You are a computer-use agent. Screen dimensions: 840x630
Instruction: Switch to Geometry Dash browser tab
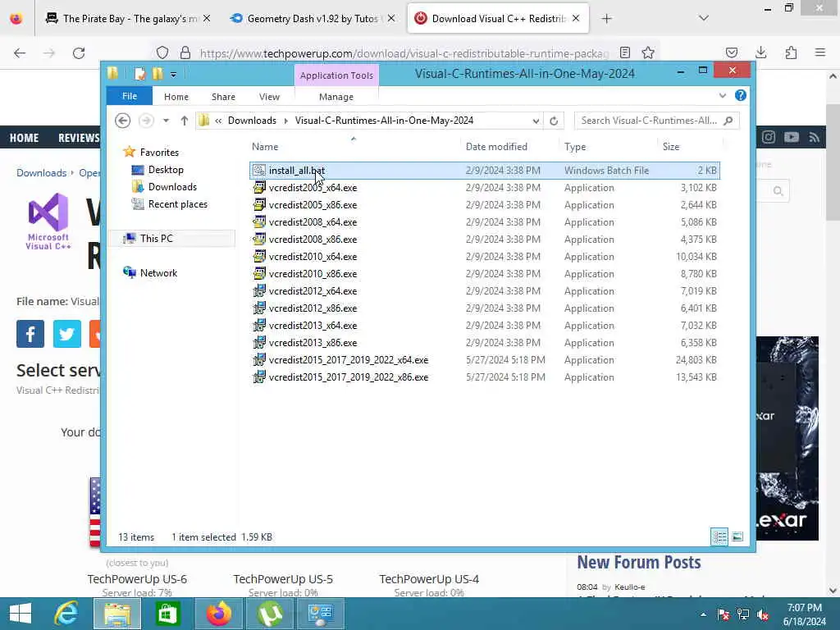pos(313,19)
